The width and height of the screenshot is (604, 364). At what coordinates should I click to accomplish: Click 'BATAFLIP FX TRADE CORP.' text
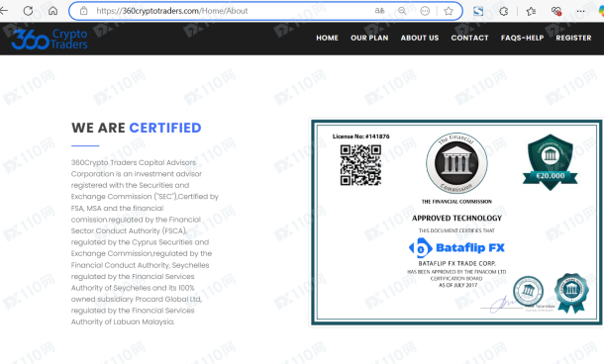(x=456, y=263)
